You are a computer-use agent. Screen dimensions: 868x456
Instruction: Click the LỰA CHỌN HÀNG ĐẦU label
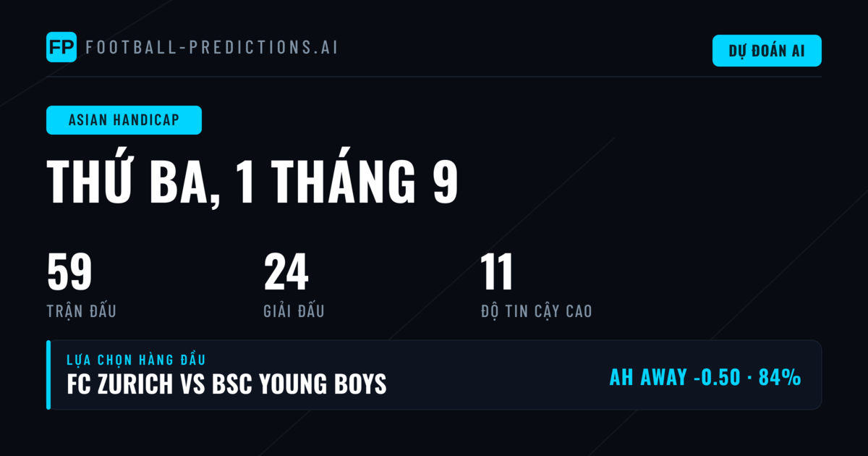[x=136, y=360]
